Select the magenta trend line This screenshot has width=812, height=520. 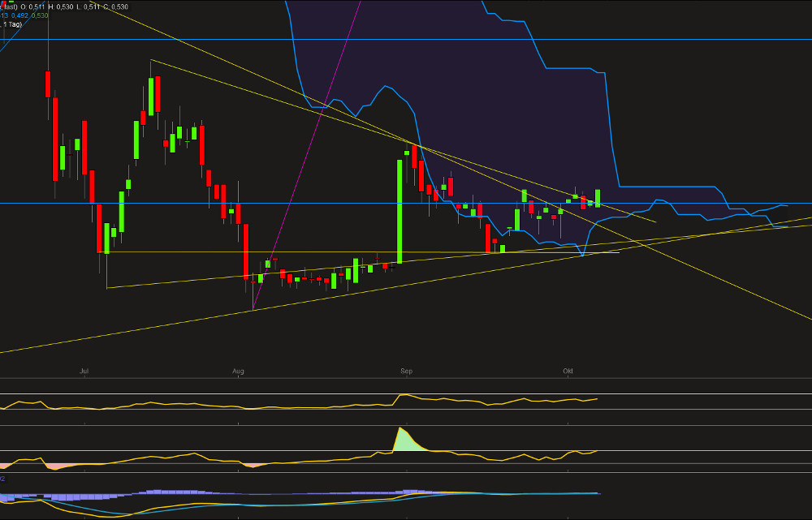point(306,155)
